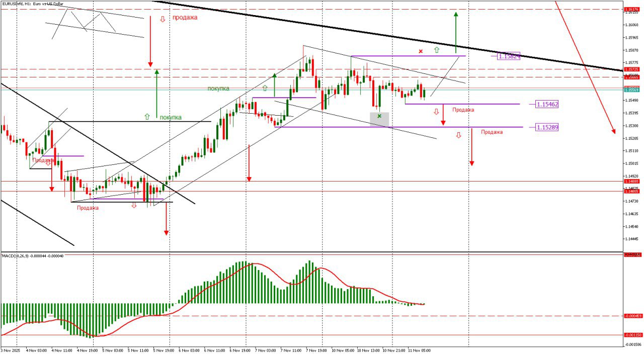
Task: Click the 1.14920 price axis value
Action: tap(631, 176)
